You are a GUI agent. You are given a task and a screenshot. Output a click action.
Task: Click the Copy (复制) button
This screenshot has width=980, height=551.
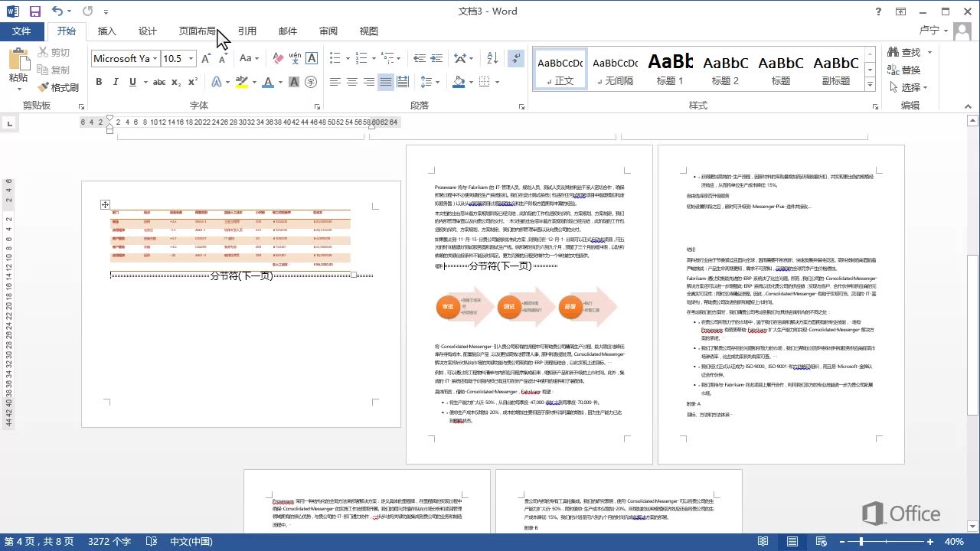point(54,70)
